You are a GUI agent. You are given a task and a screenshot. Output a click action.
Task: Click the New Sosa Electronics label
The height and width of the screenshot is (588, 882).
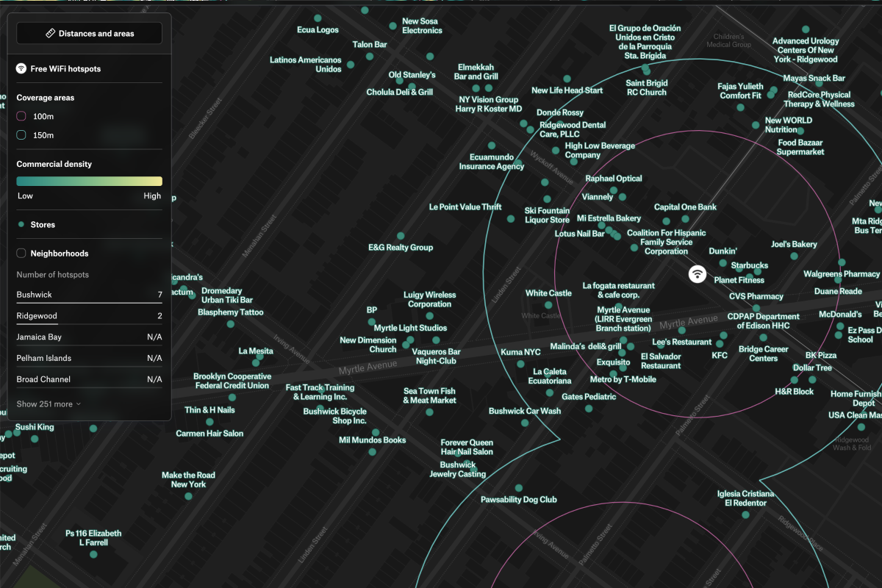tap(422, 26)
